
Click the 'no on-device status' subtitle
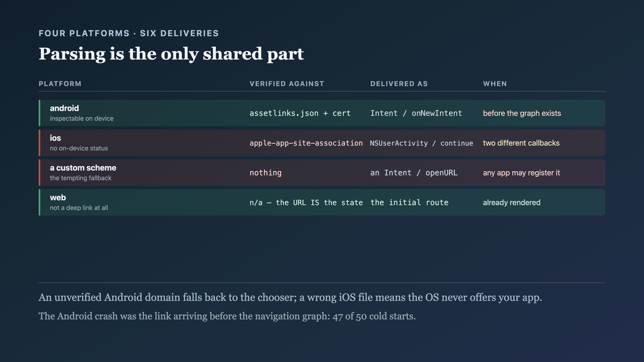click(79, 149)
